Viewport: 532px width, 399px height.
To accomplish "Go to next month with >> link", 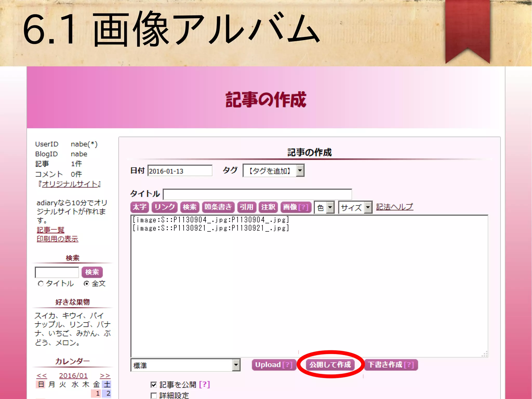I will (x=105, y=376).
